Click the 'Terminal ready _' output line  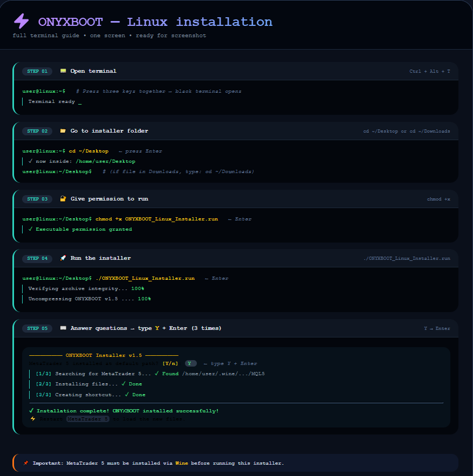click(x=55, y=102)
